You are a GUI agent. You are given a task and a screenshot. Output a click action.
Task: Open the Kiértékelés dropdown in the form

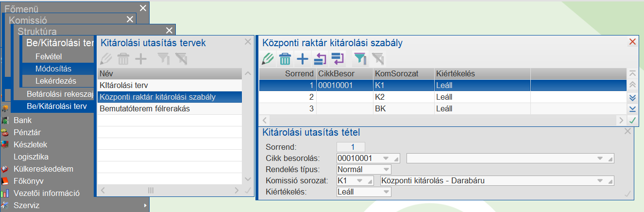(x=387, y=192)
